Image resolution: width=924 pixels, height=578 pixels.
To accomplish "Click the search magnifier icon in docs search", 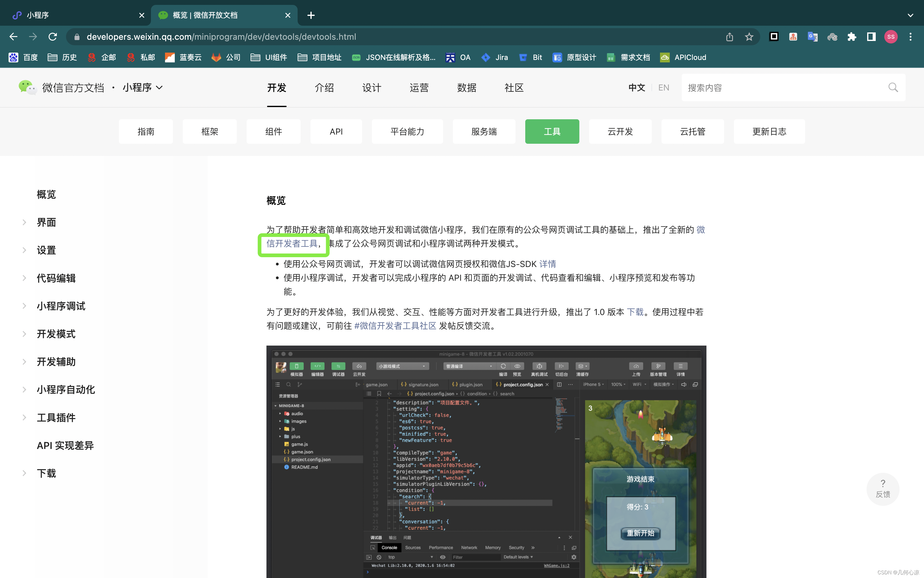I will [x=893, y=87].
